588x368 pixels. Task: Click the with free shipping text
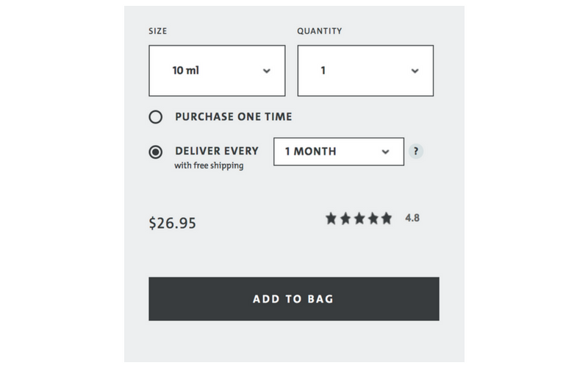click(x=209, y=166)
